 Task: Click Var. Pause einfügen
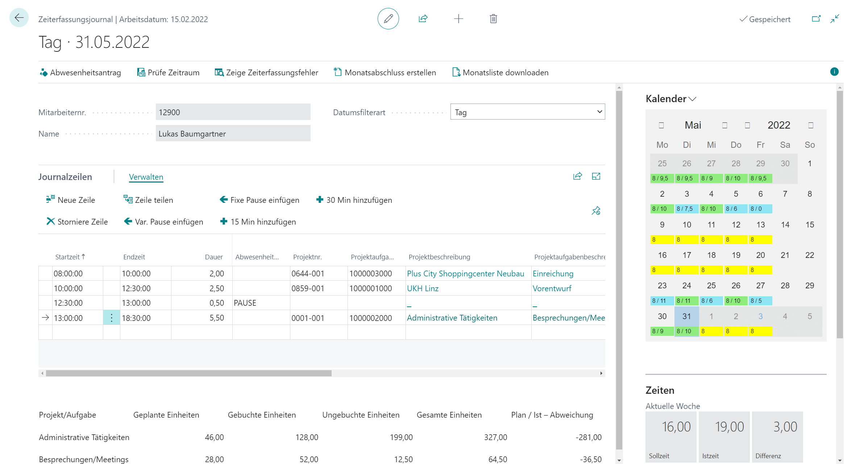(x=163, y=222)
